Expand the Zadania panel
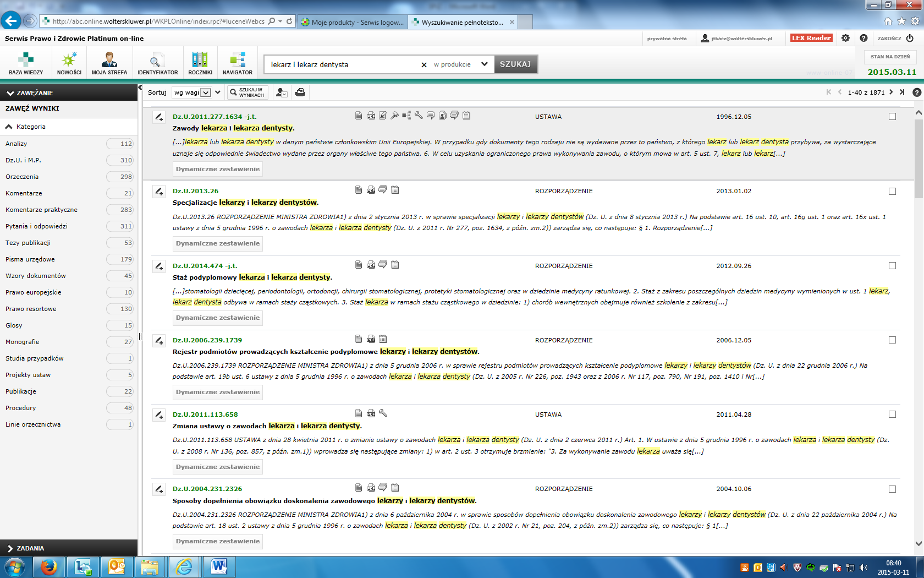Image resolution: width=924 pixels, height=578 pixels. coord(69,548)
